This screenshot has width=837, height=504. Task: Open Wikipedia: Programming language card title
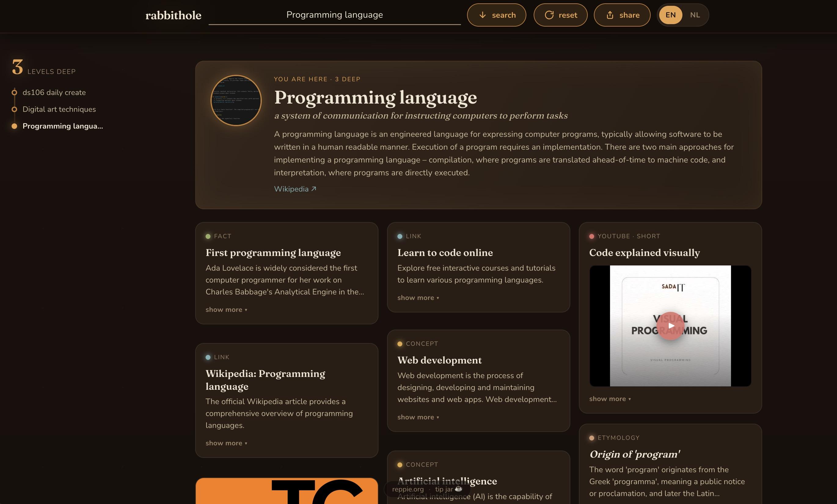click(265, 380)
